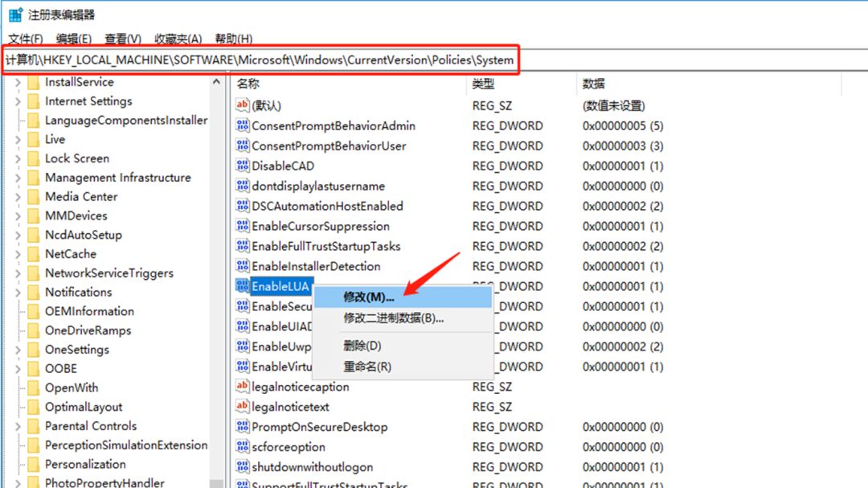Select the OptimalLayout tree item
The width and height of the screenshot is (868, 488).
[x=84, y=407]
